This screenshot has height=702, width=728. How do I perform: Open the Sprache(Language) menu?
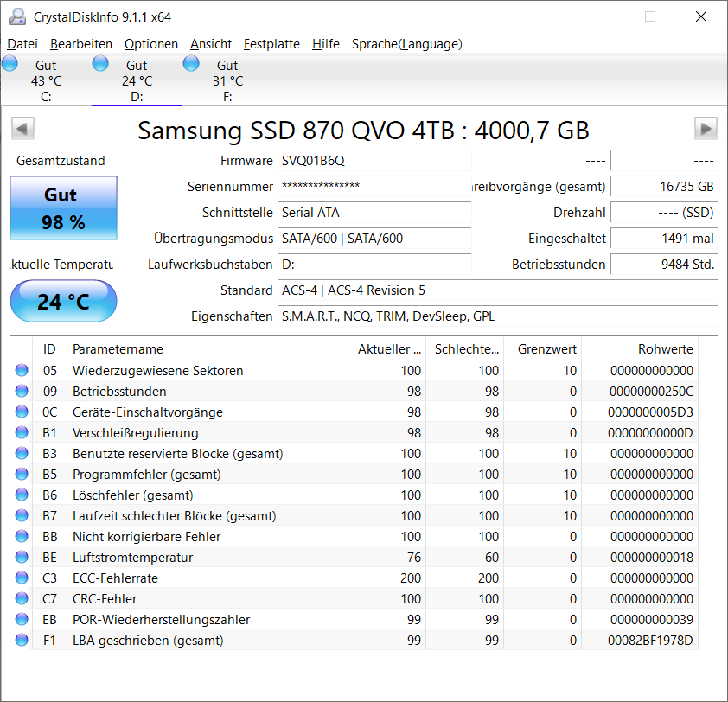[406, 44]
